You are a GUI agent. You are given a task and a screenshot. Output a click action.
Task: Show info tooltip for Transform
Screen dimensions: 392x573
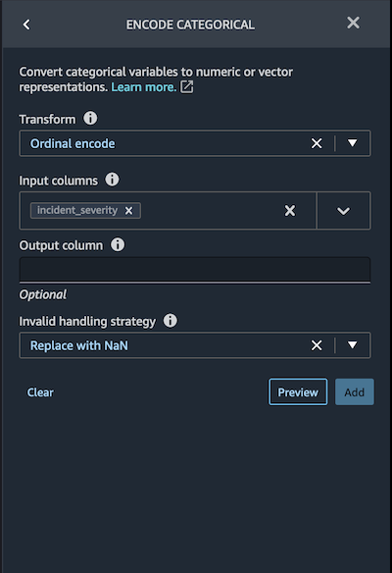pos(90,119)
